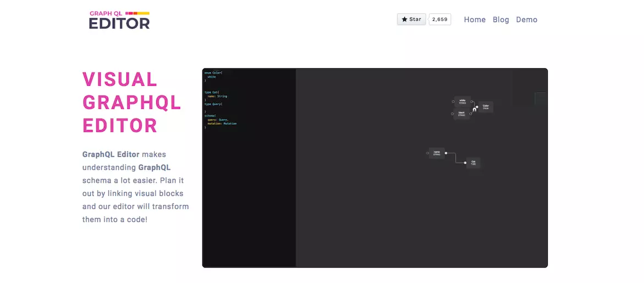The image size is (644, 283).
Task: Open the 2,659 stargazers count link
Action: coord(440,19)
